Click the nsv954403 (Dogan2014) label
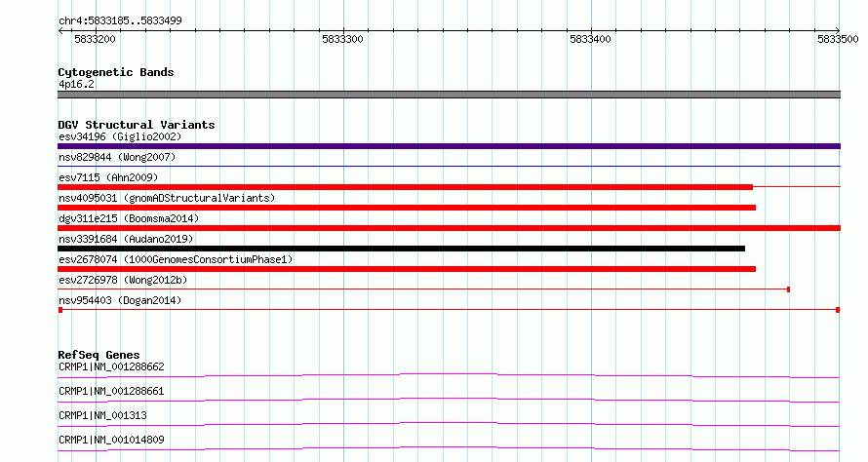Viewport: 868px width, 462px height. pyautogui.click(x=120, y=300)
